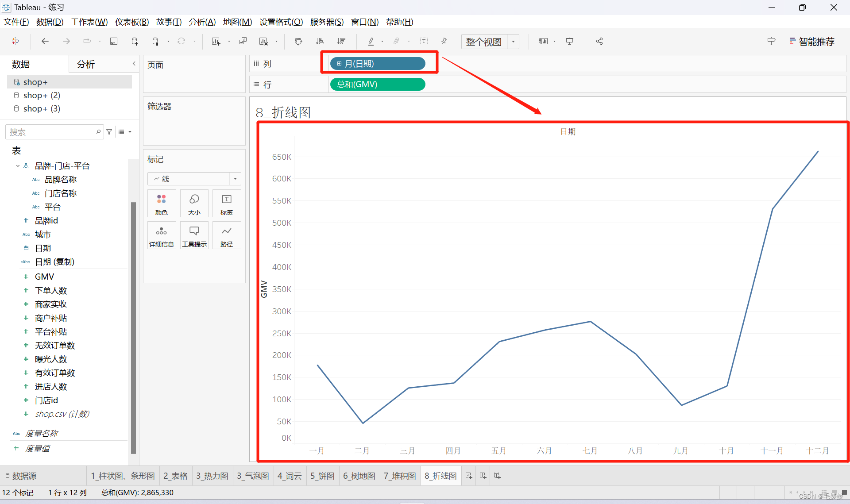This screenshot has width=850, height=504.
Task: Click the highlight pen icon
Action: (371, 41)
